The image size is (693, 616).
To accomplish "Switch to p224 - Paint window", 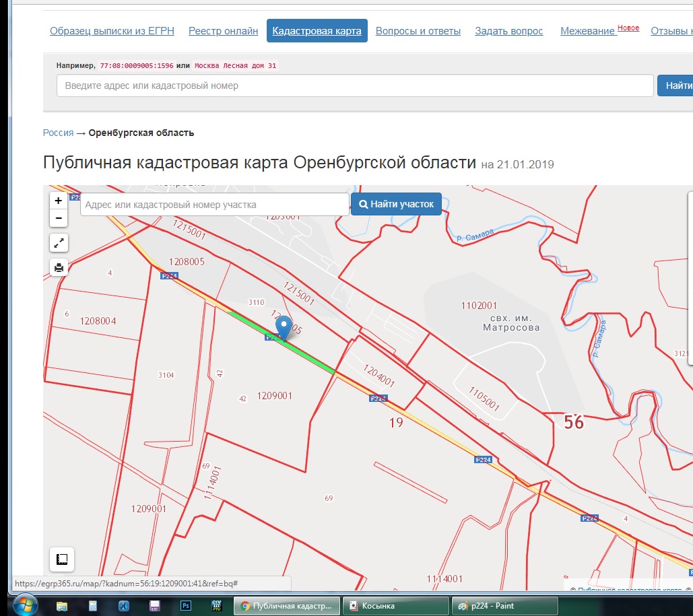I will coord(504,606).
